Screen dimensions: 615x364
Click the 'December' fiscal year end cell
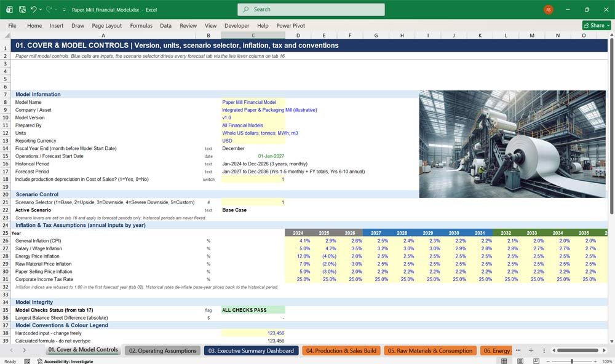(253, 148)
